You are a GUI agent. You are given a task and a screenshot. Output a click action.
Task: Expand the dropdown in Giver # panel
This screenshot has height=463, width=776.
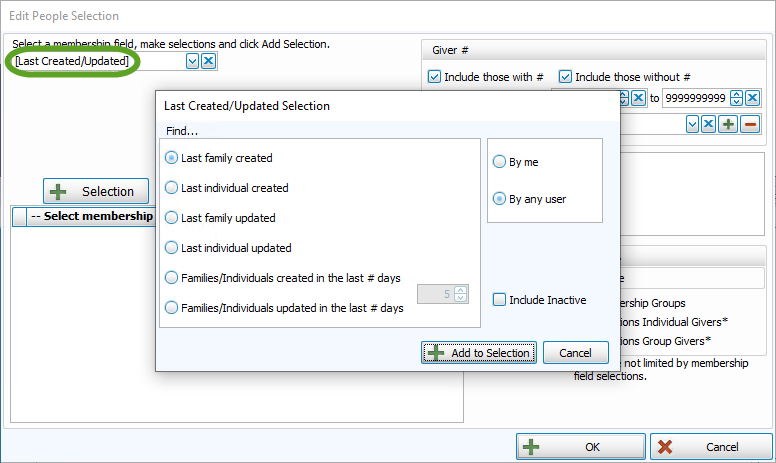(691, 124)
